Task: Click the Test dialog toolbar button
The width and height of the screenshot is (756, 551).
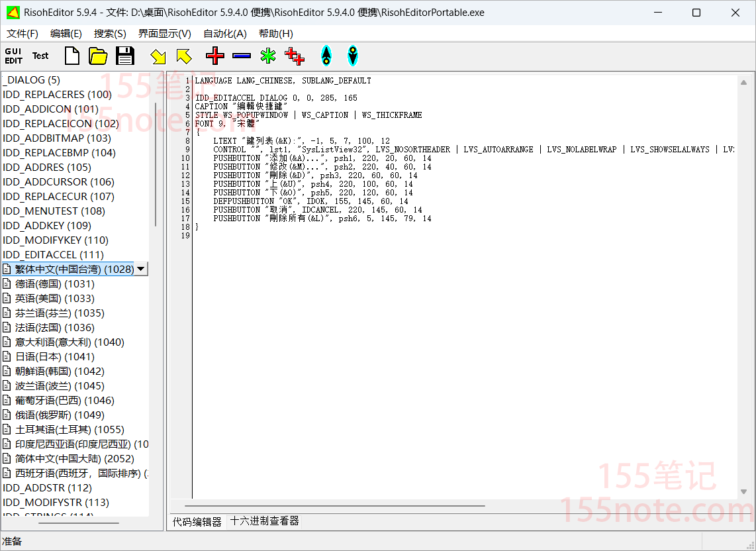Action: pyautogui.click(x=41, y=56)
